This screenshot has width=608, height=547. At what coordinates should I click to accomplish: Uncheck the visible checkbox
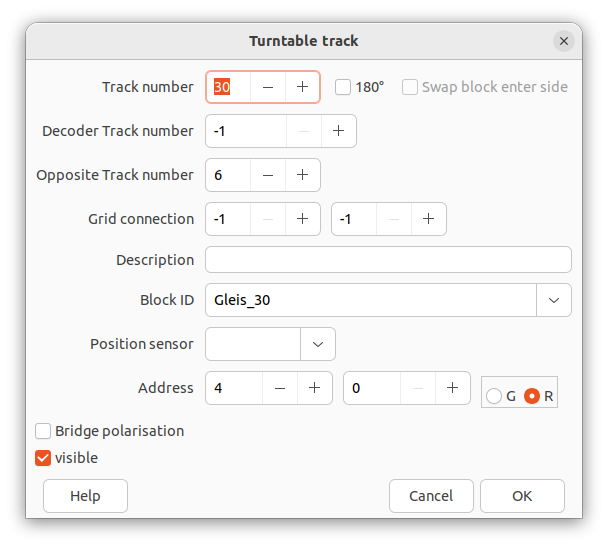[43, 458]
